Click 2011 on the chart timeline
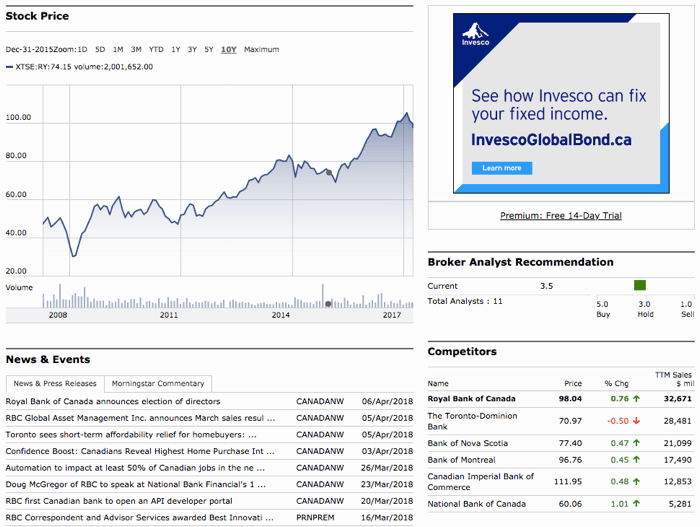This screenshot has width=700, height=527. (169, 315)
